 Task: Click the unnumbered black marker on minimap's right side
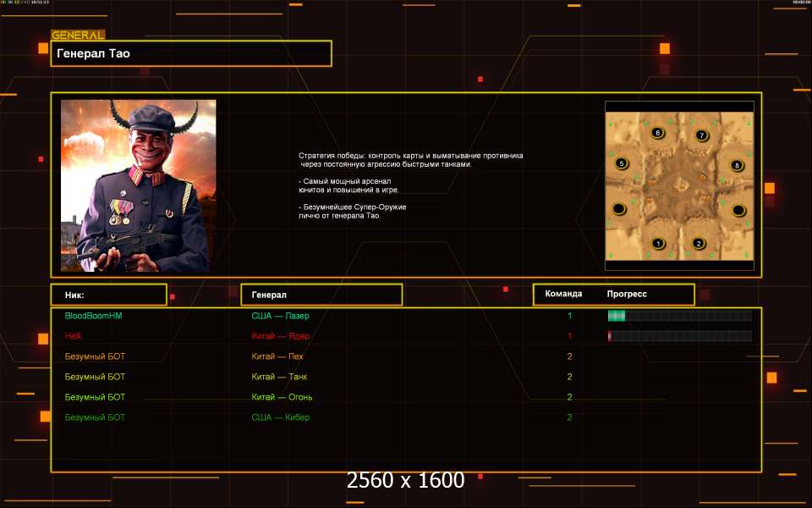pos(738,211)
